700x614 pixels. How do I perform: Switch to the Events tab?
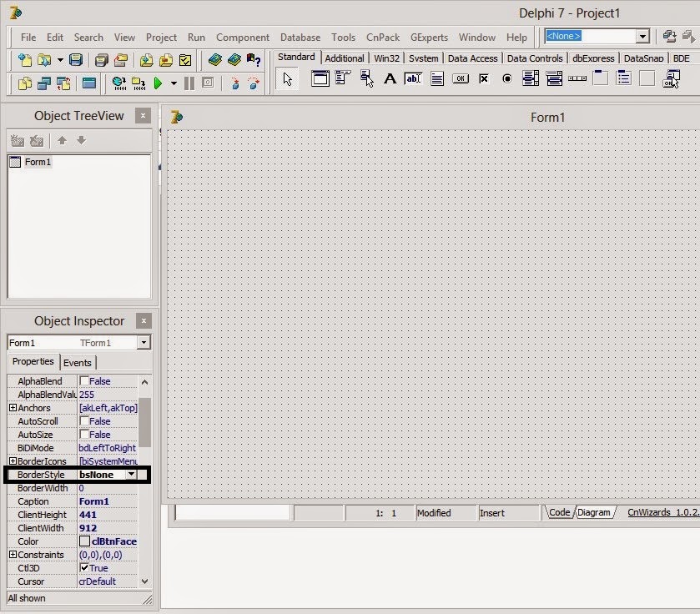pyautogui.click(x=78, y=363)
